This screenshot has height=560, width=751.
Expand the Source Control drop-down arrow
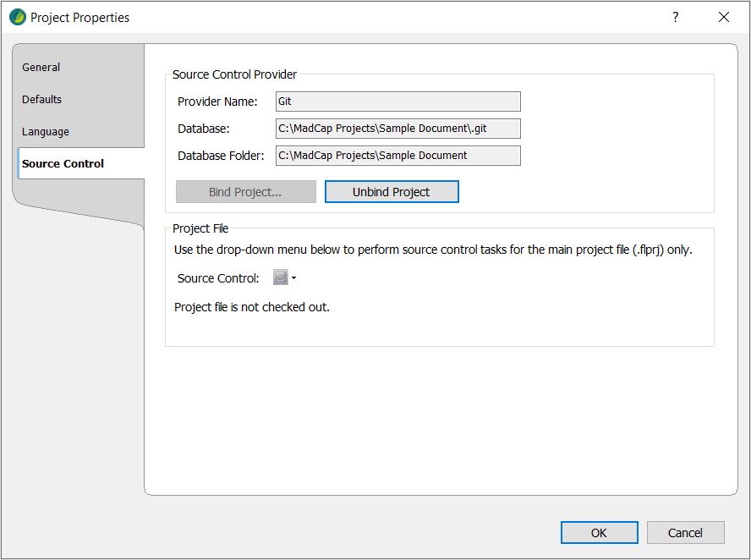[293, 278]
